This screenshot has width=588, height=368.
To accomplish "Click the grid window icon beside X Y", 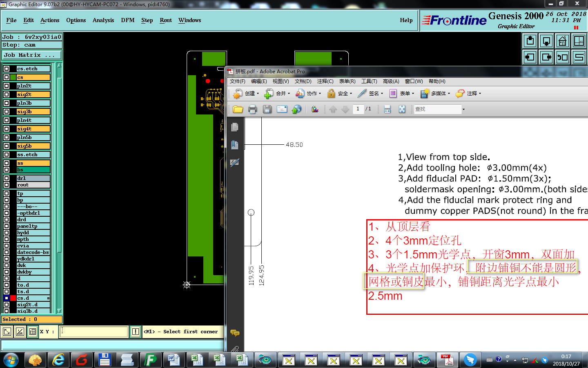I will click(33, 332).
